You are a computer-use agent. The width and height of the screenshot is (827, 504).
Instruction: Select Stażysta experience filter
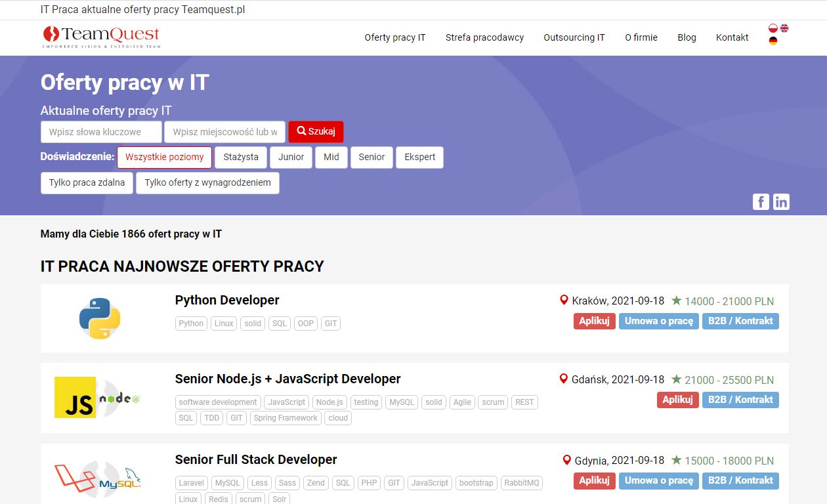pyautogui.click(x=241, y=157)
